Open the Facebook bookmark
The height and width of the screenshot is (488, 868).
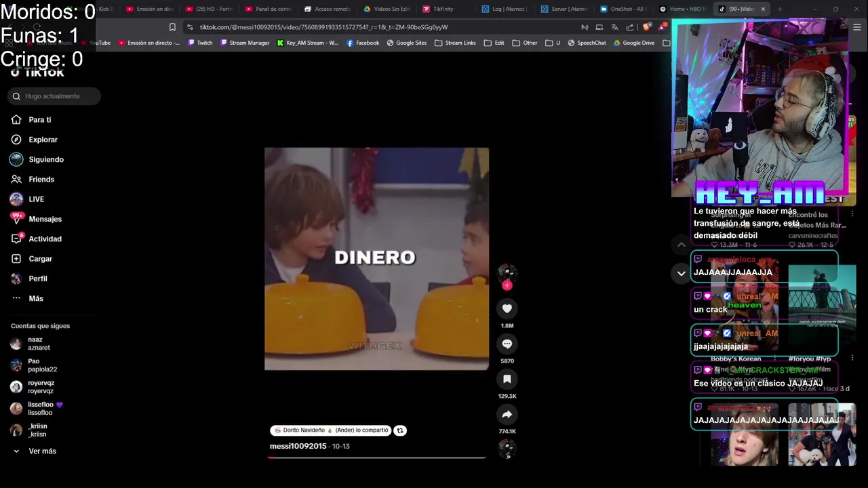363,43
